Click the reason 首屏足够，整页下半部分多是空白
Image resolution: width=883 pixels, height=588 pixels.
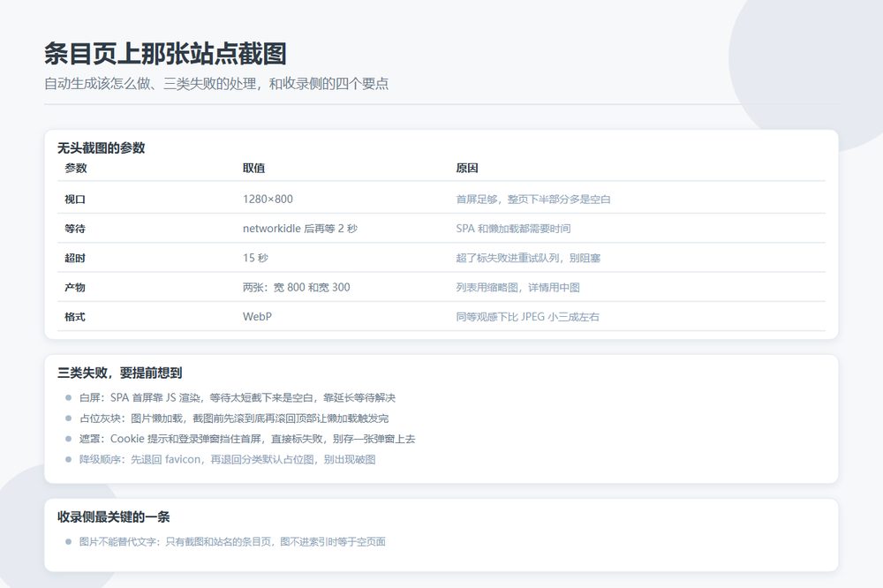[x=533, y=200]
